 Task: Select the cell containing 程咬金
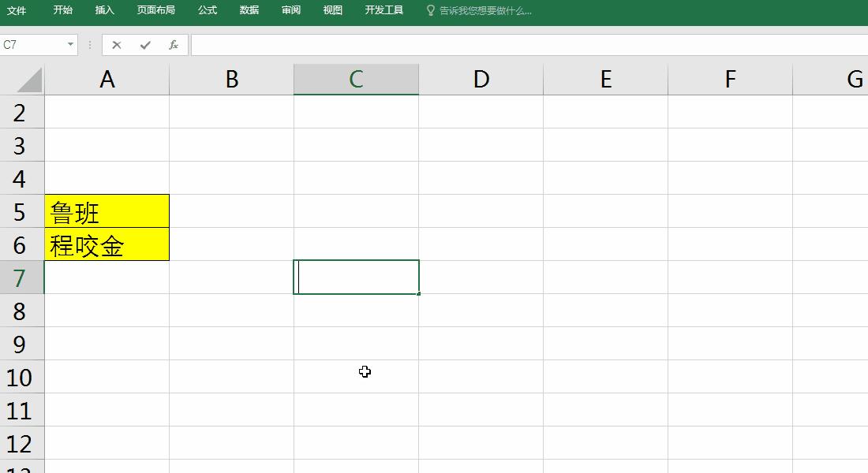[x=107, y=244]
